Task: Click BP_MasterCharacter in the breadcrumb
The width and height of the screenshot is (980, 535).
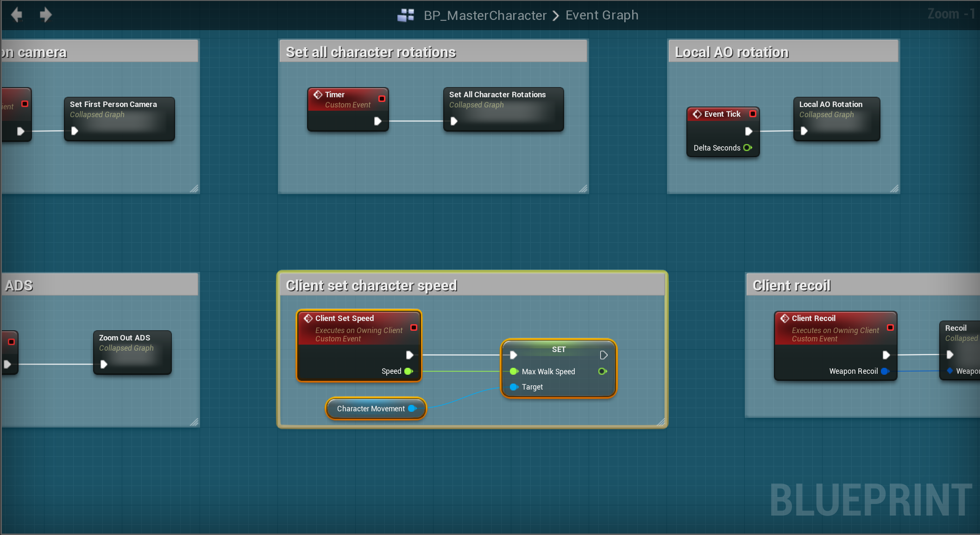Action: (485, 15)
